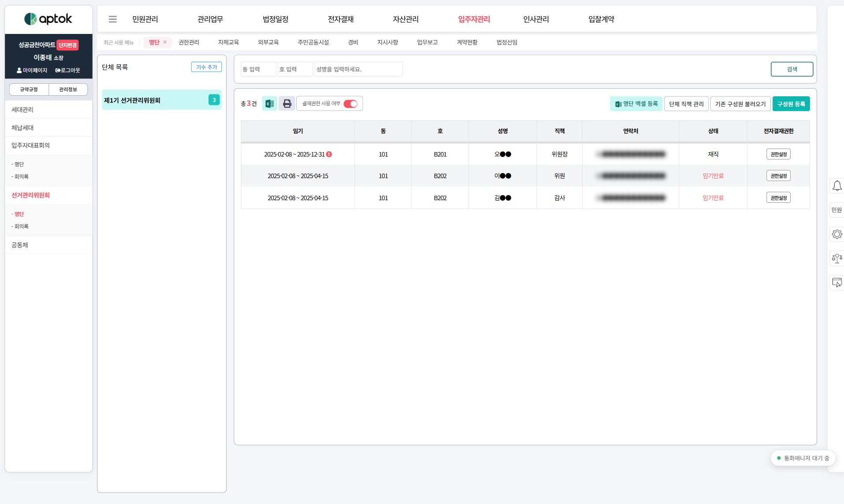Click the printer icon
Viewport: 844px width, 504px height.
[x=287, y=104]
